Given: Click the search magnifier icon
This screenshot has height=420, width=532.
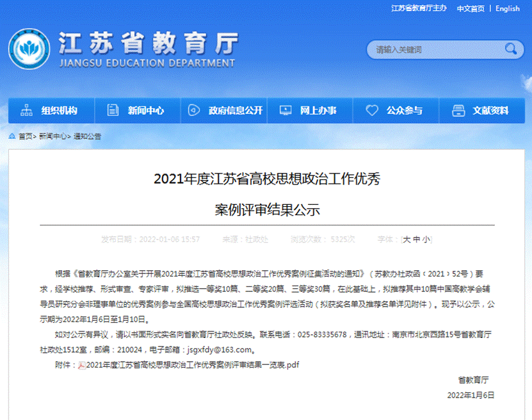Looking at the screenshot, I should (x=511, y=49).
